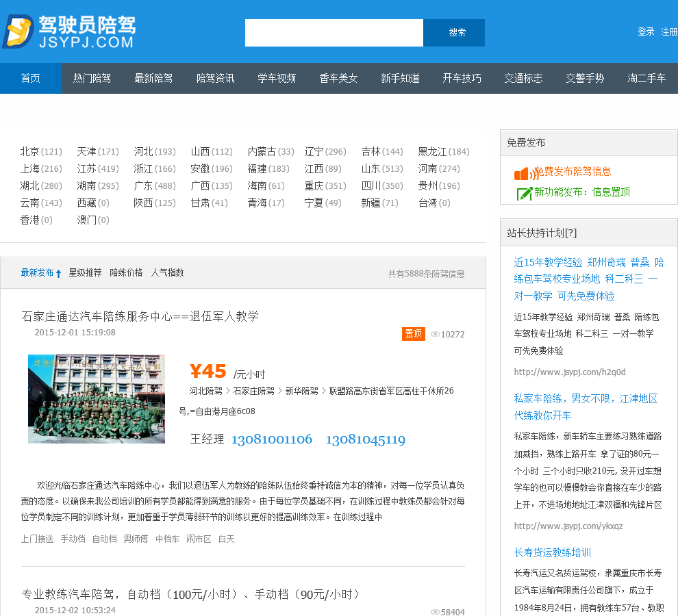The height and width of the screenshot is (616, 678).
Task: Sort by 星级推荐
Action: tap(85, 273)
